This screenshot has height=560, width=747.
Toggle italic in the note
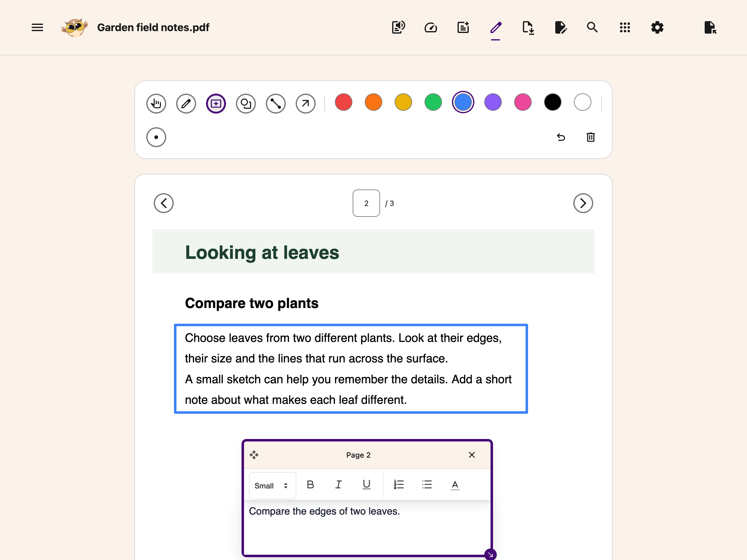pyautogui.click(x=338, y=485)
